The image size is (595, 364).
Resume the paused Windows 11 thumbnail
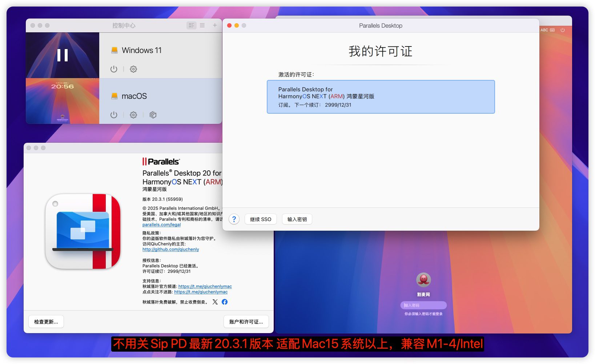tap(63, 55)
